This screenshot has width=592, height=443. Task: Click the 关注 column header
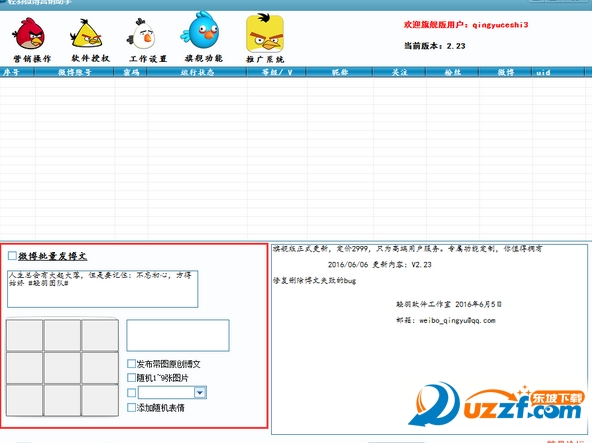[x=400, y=72]
